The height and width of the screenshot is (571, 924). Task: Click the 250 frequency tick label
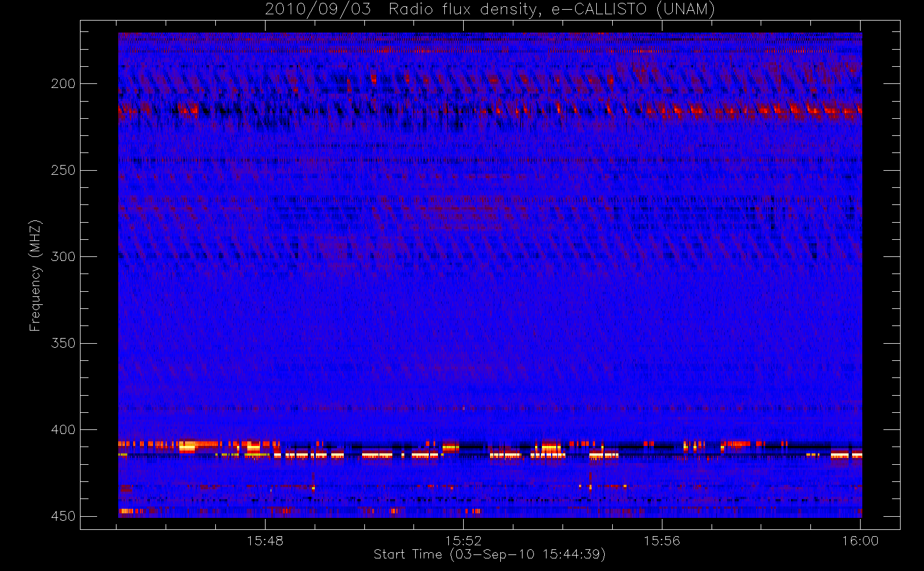tap(63, 170)
